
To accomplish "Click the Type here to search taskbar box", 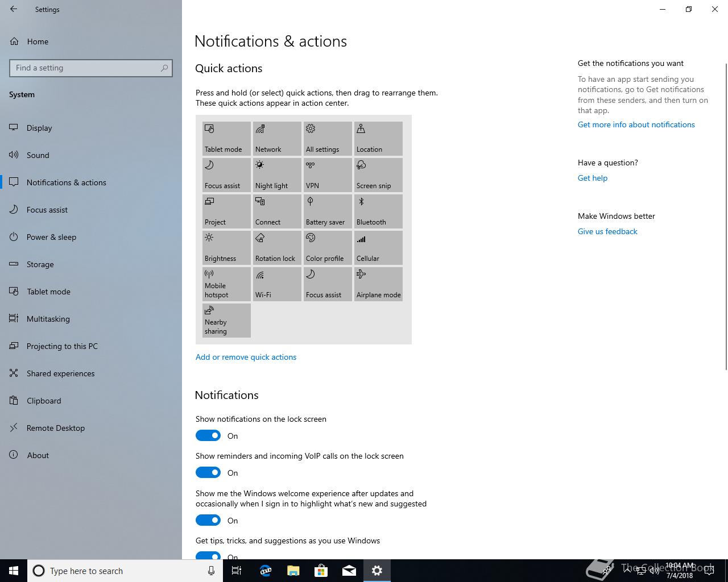I will click(x=125, y=571).
